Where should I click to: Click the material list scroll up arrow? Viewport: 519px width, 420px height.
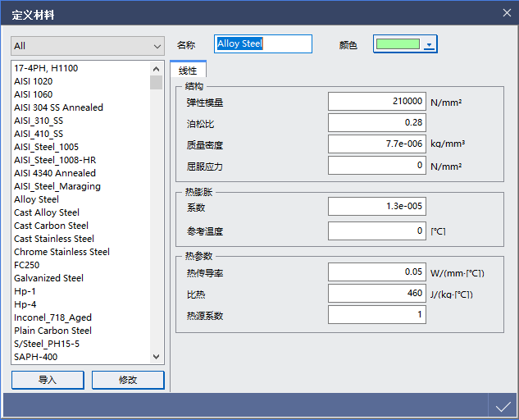[x=157, y=69]
